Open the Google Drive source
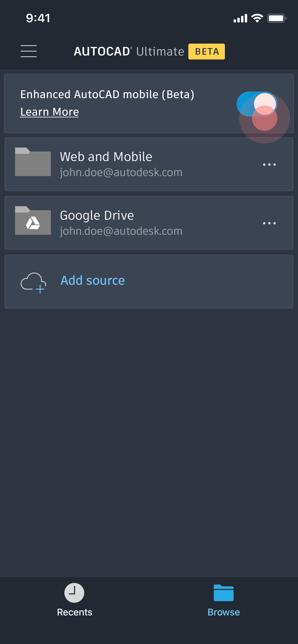 click(x=97, y=216)
